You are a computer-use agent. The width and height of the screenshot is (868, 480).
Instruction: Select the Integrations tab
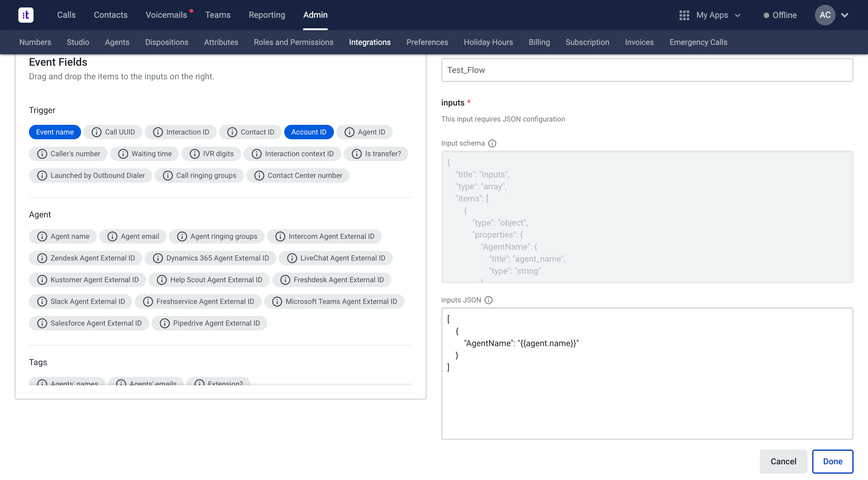(370, 42)
